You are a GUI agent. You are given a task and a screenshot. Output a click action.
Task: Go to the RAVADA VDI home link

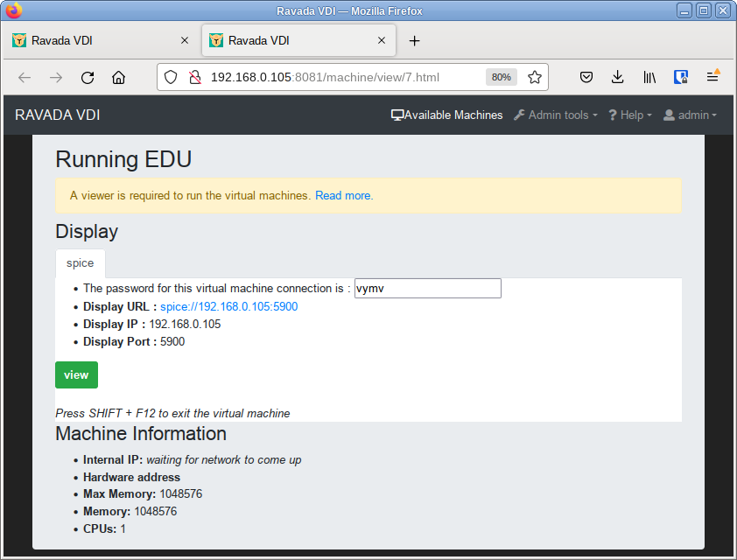(58, 115)
